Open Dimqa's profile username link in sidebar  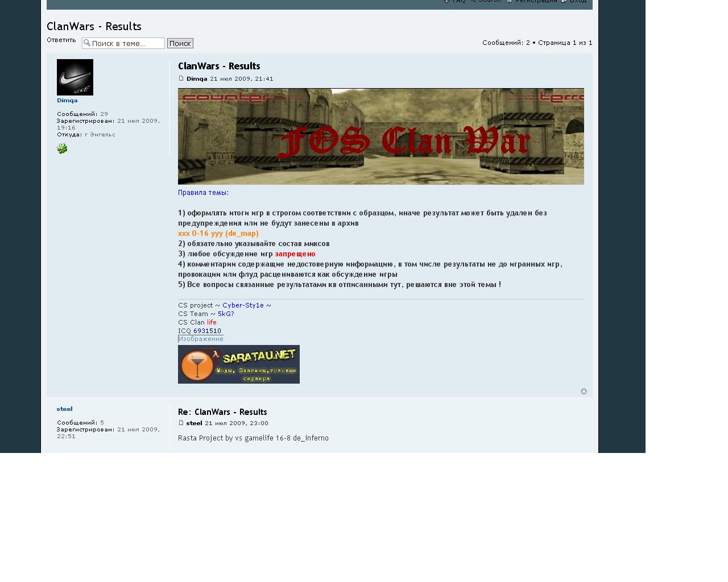coord(67,100)
